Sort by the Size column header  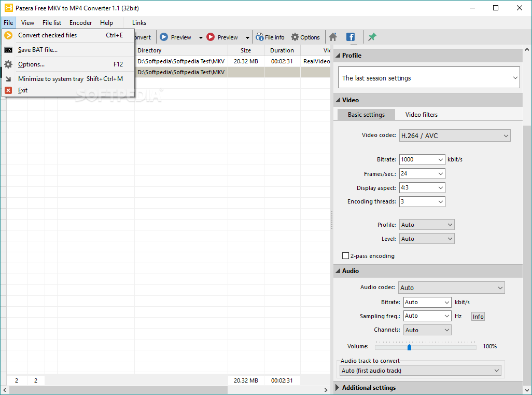[246, 50]
